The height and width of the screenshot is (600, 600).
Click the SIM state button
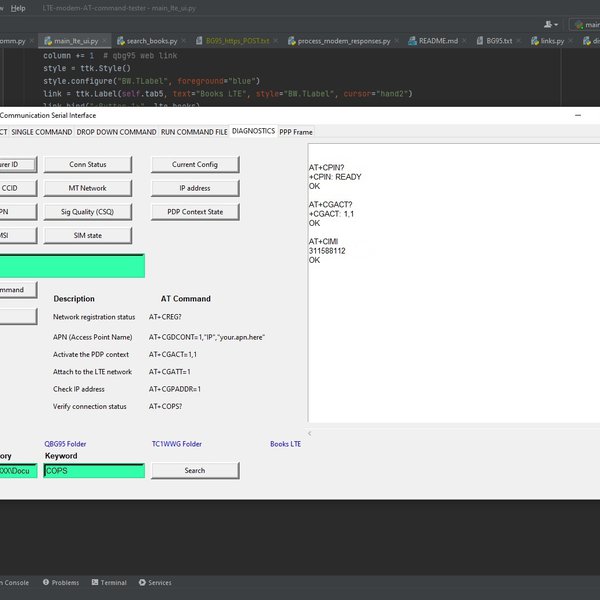pos(88,236)
